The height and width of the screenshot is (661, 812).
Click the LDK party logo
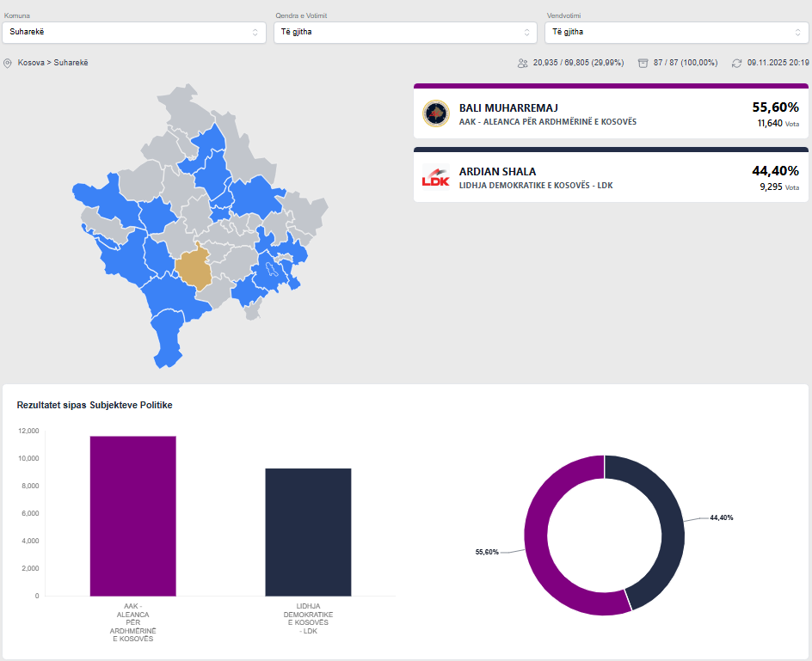(436, 178)
